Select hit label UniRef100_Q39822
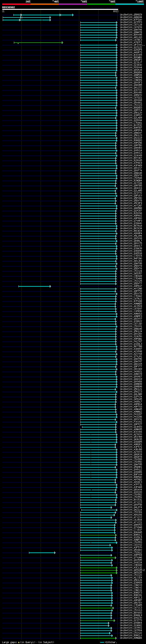Image resolution: width=146 pixels, height=644 pixels. click(131, 321)
